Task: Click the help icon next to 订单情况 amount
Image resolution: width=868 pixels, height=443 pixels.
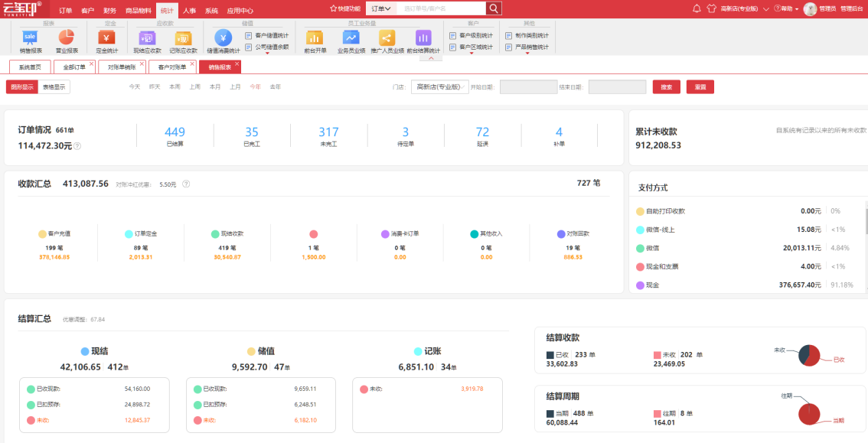Action: (x=77, y=146)
